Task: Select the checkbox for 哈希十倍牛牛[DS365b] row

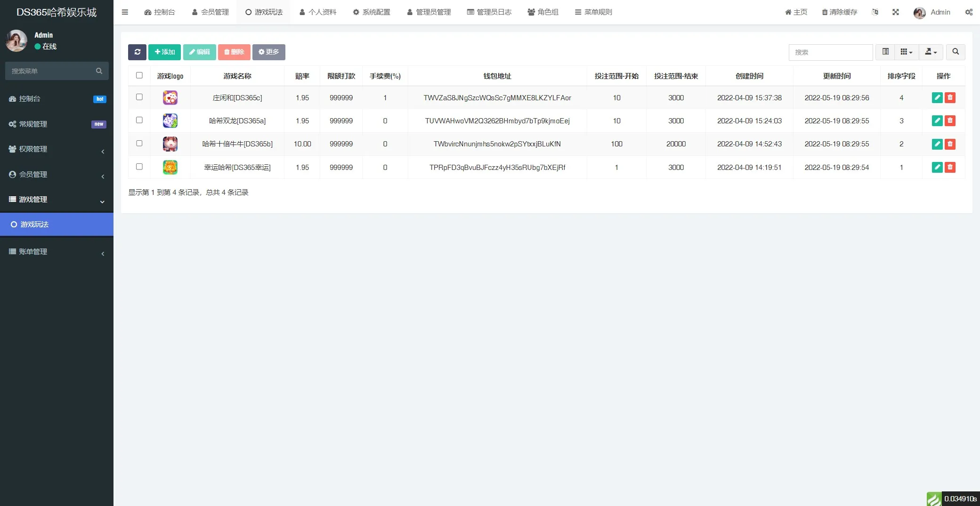Action: pos(139,143)
